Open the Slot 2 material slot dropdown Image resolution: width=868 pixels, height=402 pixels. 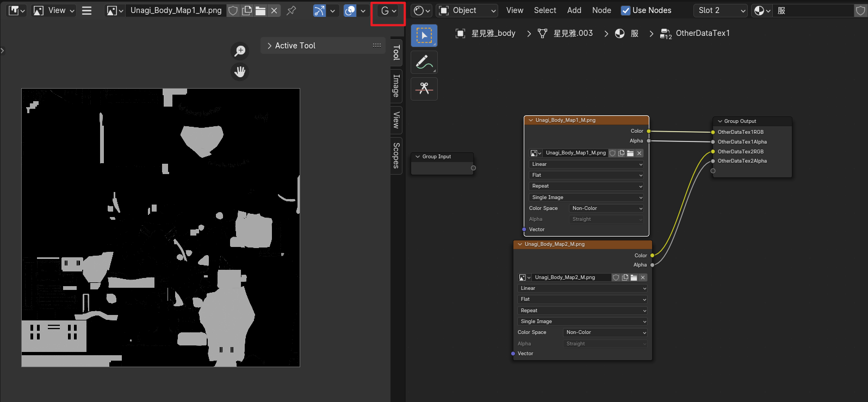coord(721,10)
